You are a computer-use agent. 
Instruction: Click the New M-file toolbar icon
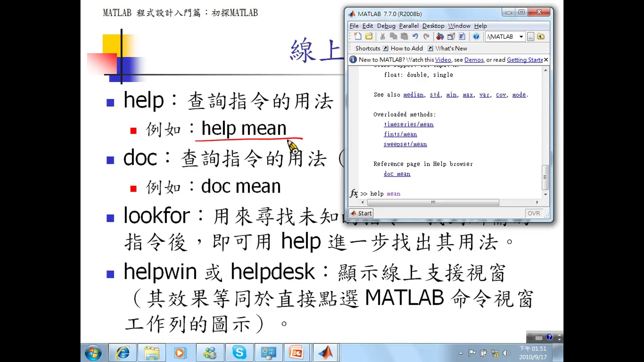(358, 37)
